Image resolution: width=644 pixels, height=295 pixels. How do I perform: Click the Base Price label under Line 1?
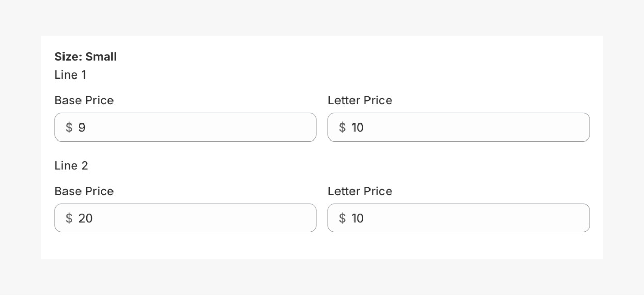coord(84,100)
